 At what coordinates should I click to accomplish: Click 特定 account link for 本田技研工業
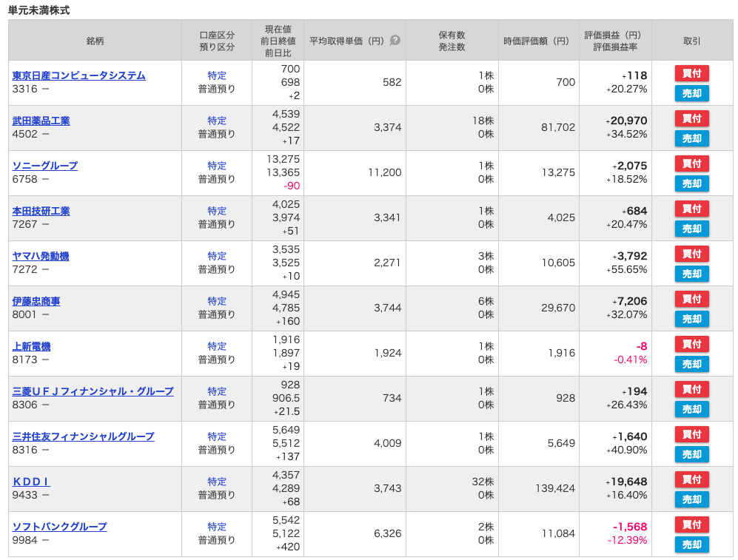(x=217, y=211)
